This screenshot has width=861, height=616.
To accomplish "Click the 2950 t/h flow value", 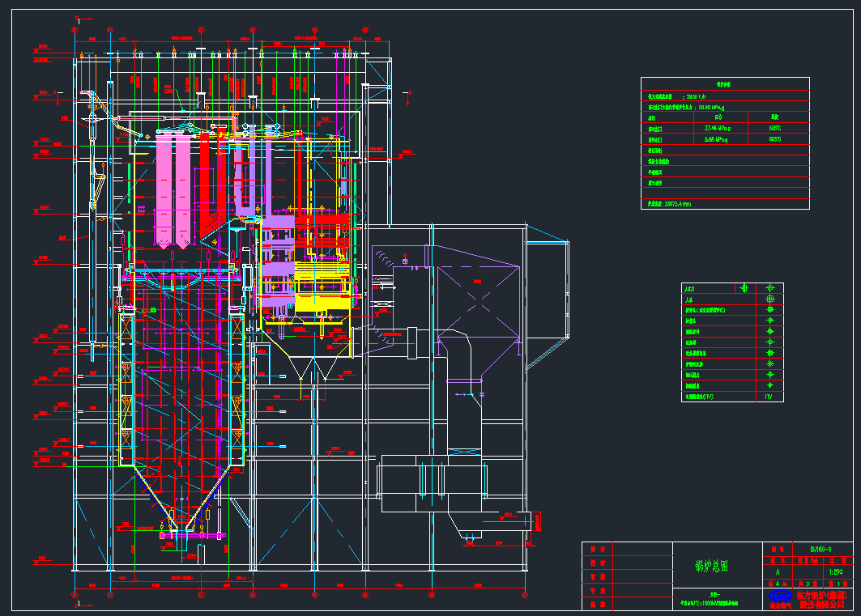I will 696,96.
